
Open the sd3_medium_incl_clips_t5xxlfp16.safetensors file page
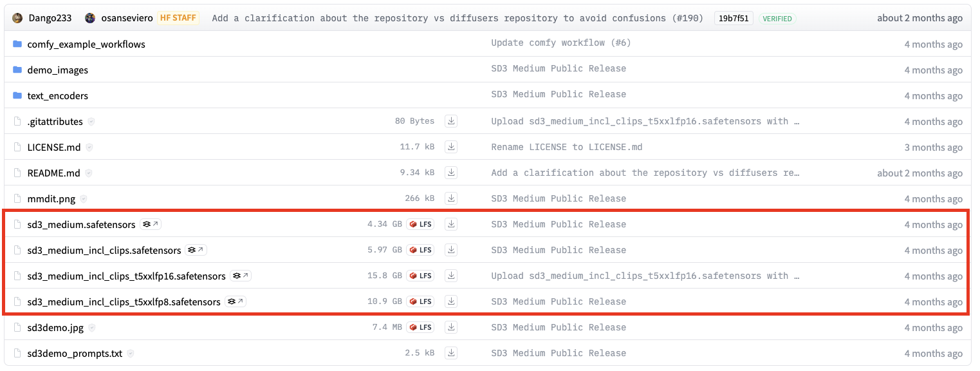pyautogui.click(x=126, y=276)
